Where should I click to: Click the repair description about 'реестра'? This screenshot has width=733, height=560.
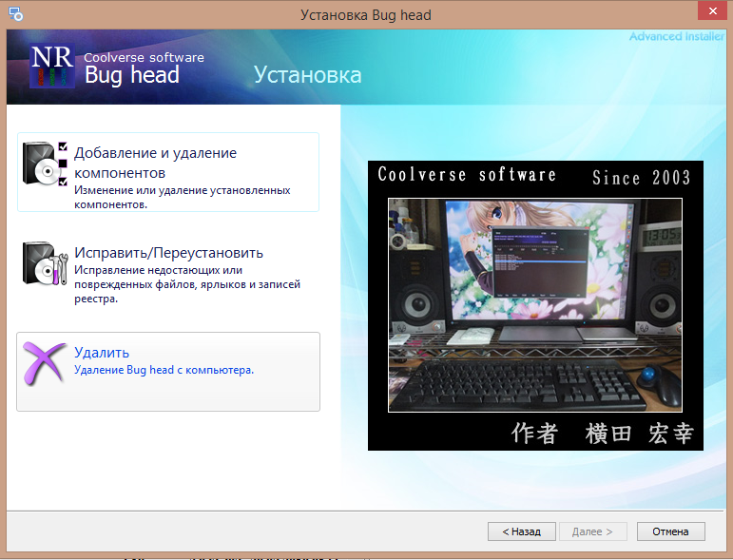[x=187, y=284]
